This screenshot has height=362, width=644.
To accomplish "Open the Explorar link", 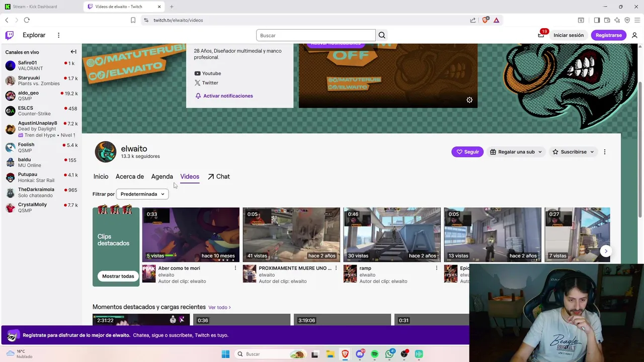I will (x=34, y=35).
